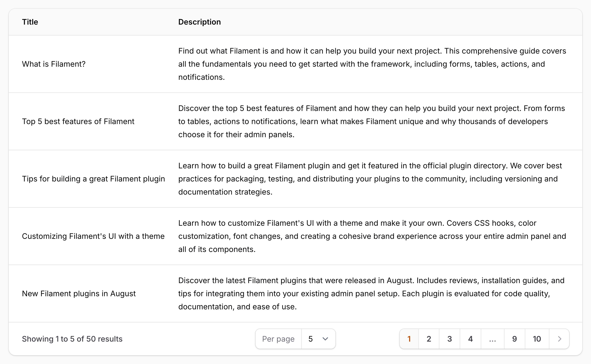
Task: Click the description starting "Find out what Filament is"
Action: [372, 64]
